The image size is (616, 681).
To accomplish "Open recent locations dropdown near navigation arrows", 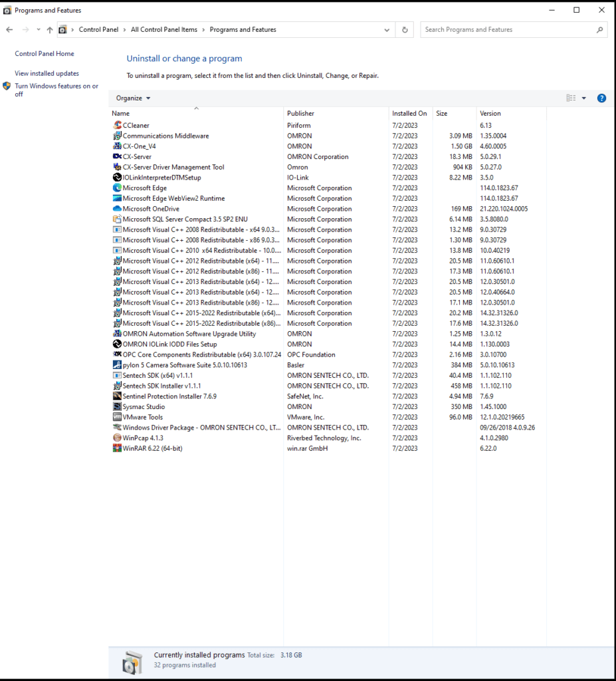I will pos(38,29).
